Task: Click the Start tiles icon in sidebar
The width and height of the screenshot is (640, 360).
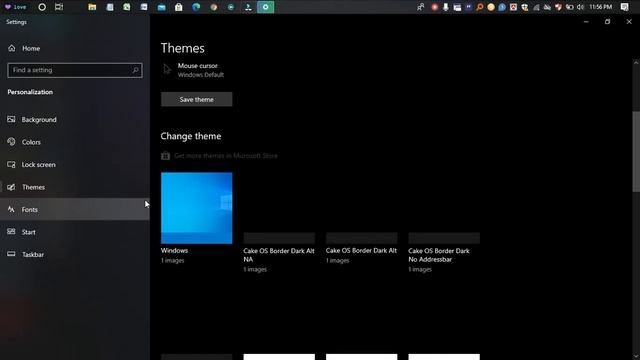Action: (x=11, y=232)
